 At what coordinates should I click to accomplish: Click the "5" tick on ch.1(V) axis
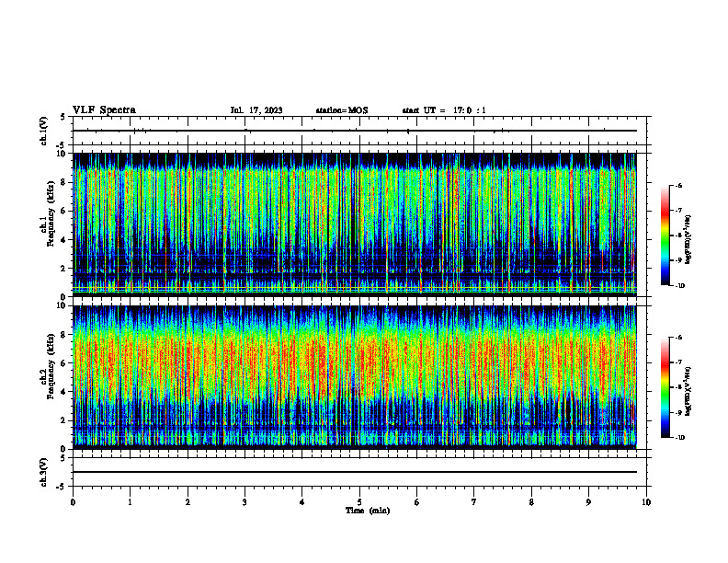(x=64, y=117)
